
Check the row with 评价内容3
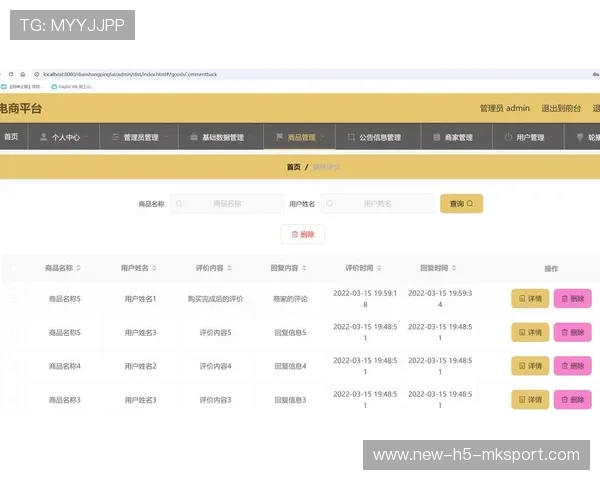(x=14, y=400)
